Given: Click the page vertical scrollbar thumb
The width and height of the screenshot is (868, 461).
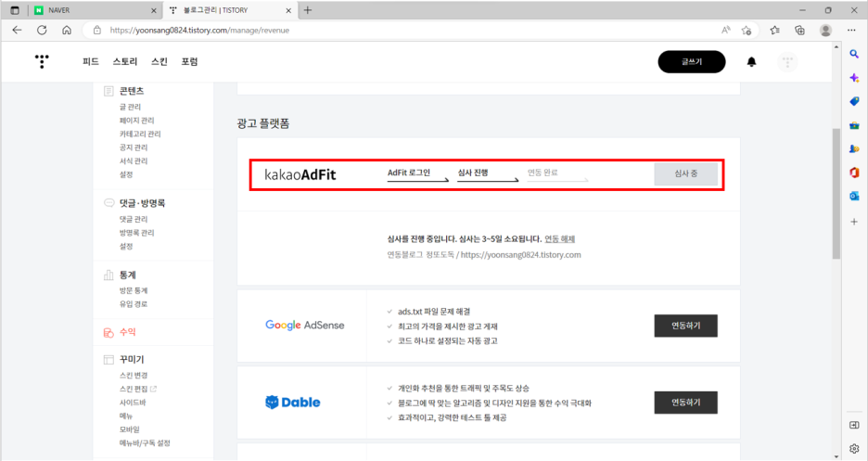Looking at the screenshot, I should (836, 193).
